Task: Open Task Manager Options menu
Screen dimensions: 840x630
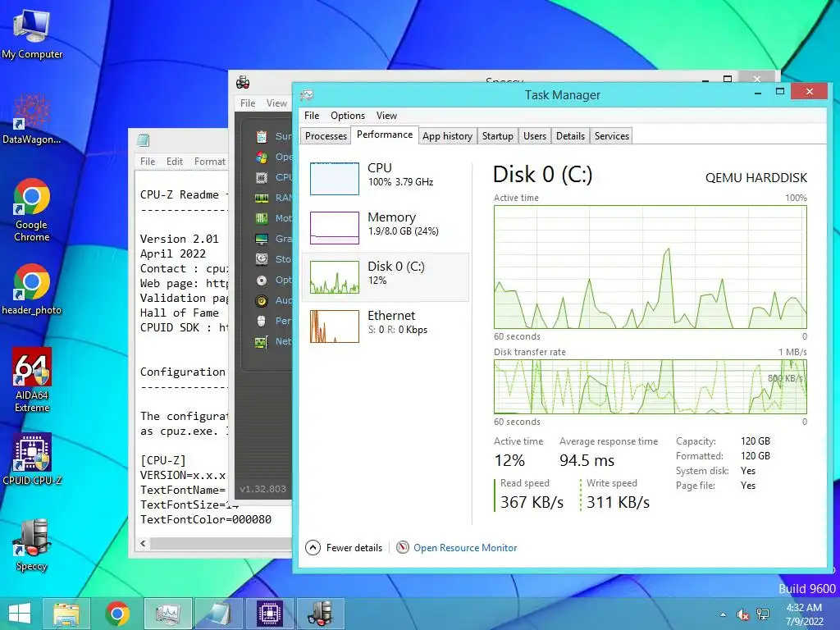Action: [x=348, y=116]
